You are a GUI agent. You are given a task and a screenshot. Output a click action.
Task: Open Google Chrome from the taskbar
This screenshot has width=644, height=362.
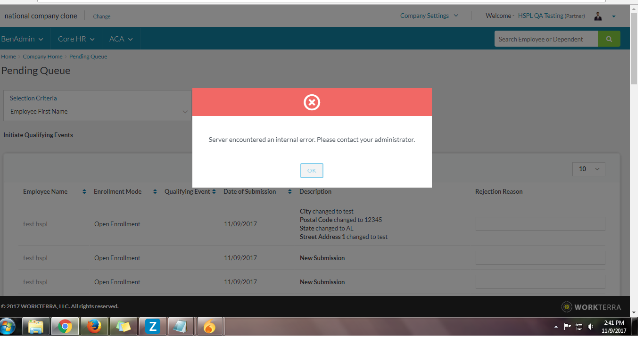pyautogui.click(x=65, y=326)
